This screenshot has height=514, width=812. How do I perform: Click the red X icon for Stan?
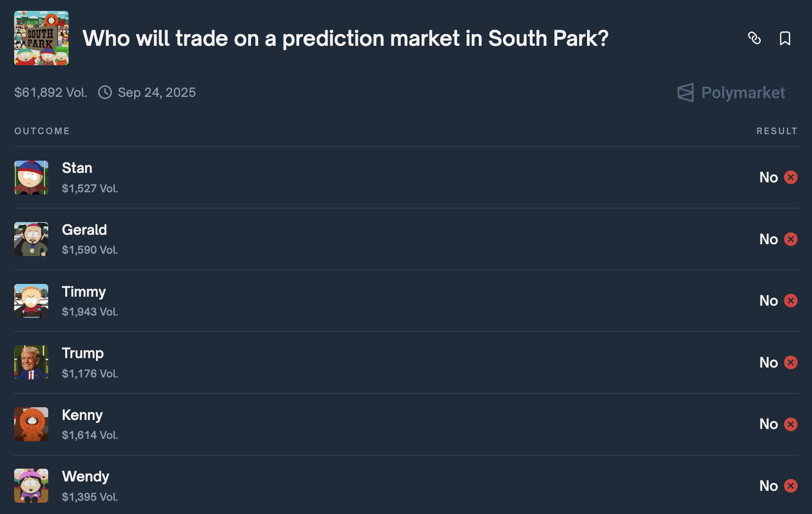click(x=791, y=177)
